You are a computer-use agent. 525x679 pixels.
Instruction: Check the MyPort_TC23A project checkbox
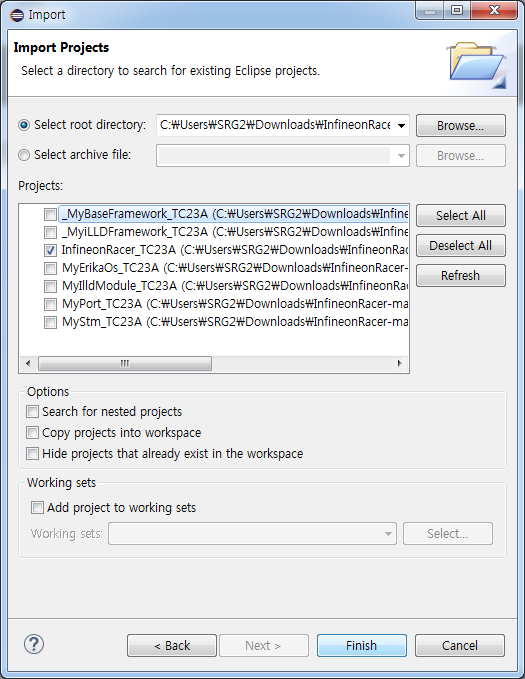(x=50, y=304)
